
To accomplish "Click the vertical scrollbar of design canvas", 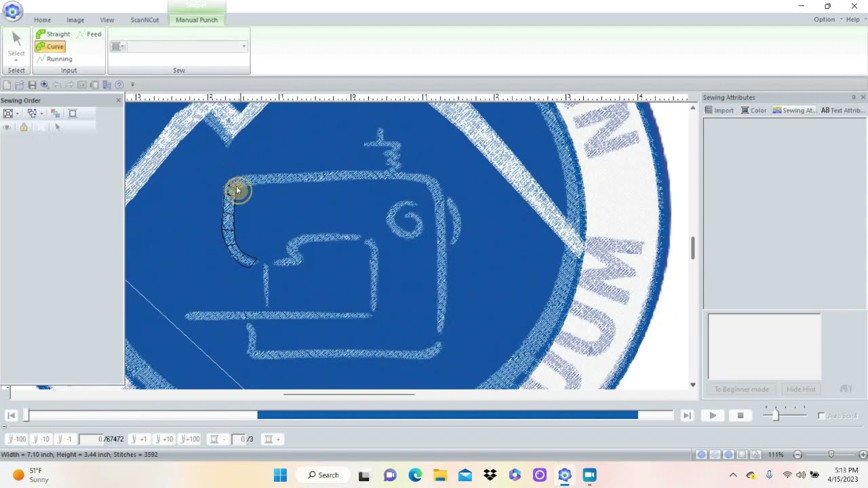I will 692,247.
